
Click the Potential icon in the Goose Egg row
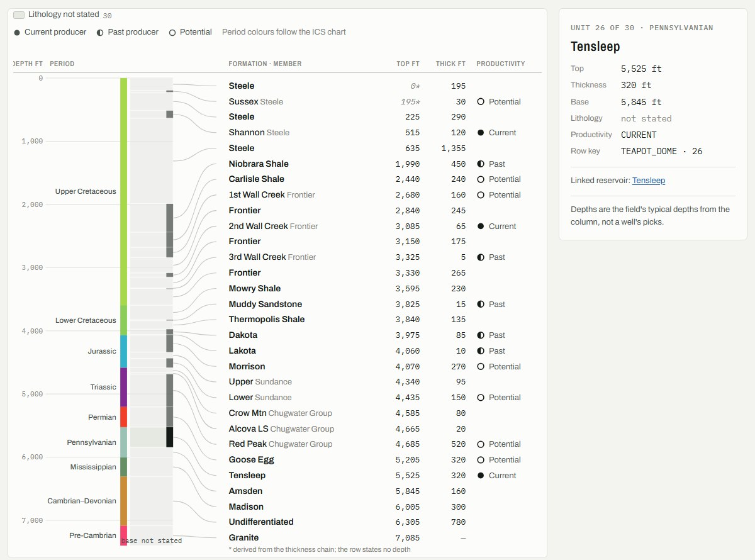click(481, 460)
